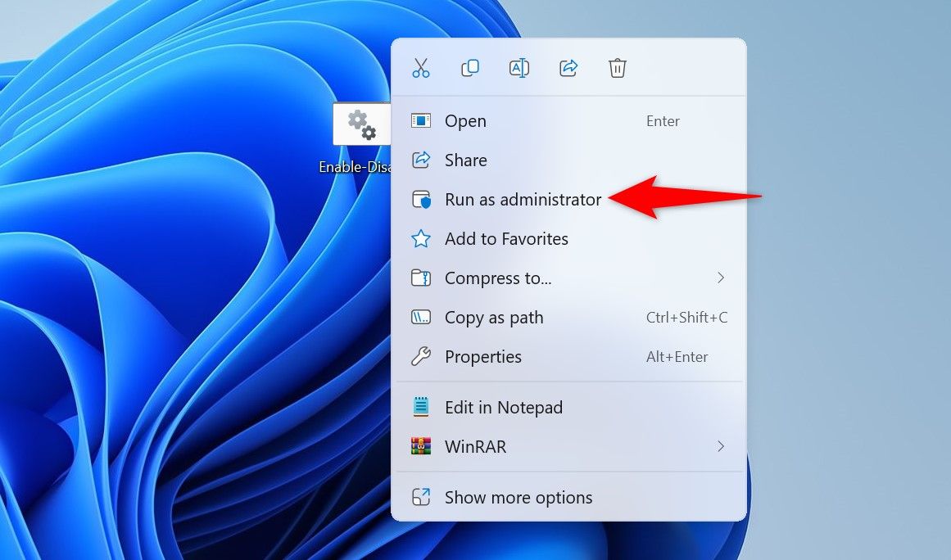Select Add to Favorites
Screen dimensions: 951x560
click(x=569, y=239)
